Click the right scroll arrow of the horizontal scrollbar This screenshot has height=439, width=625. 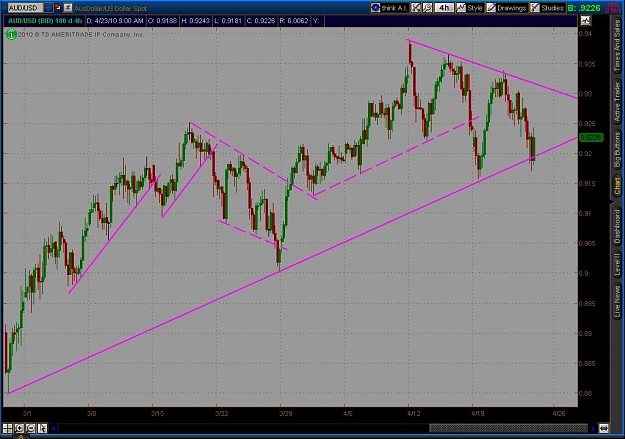tap(593, 429)
